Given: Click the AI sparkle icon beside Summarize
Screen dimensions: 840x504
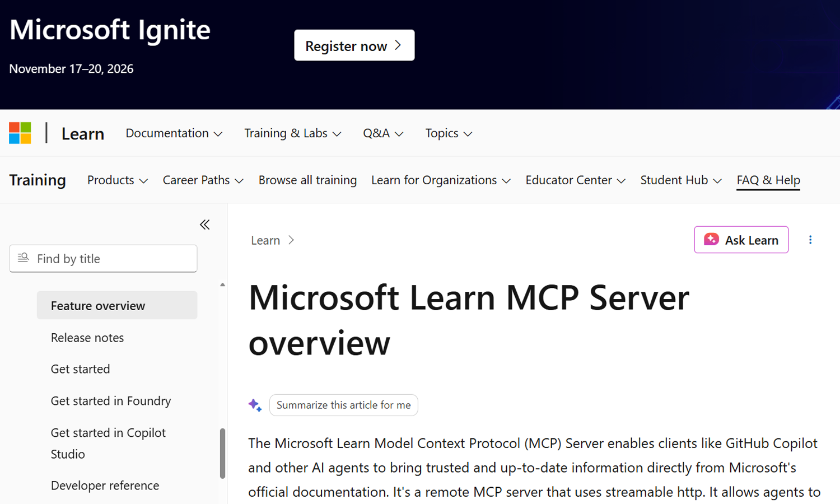Looking at the screenshot, I should (x=255, y=405).
